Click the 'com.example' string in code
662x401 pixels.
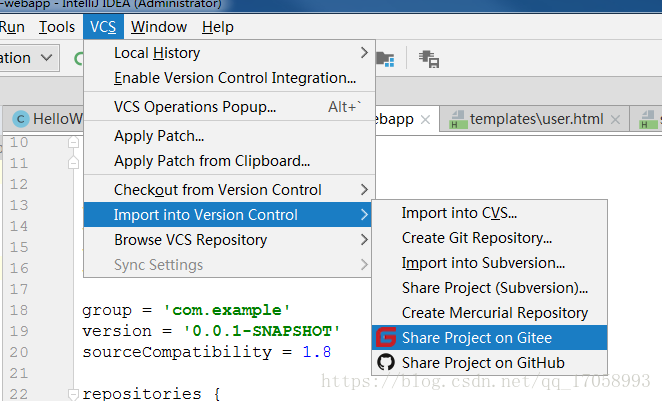tap(227, 310)
